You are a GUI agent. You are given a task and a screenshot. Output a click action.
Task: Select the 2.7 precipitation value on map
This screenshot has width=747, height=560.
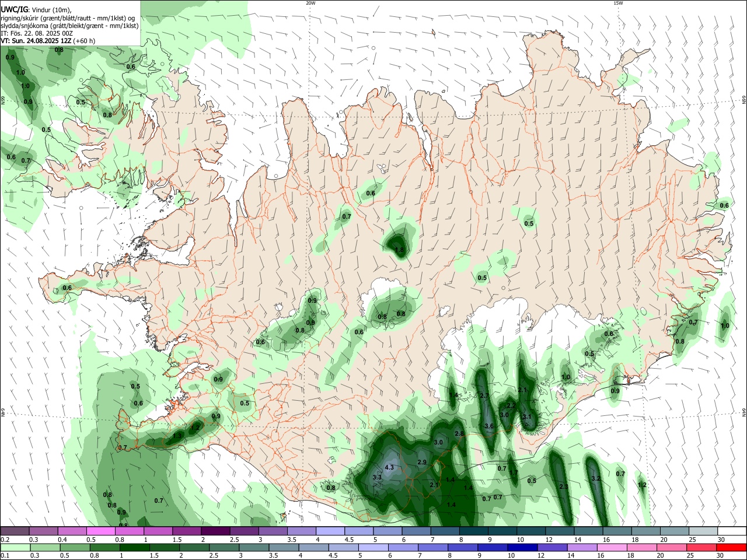coord(484,395)
